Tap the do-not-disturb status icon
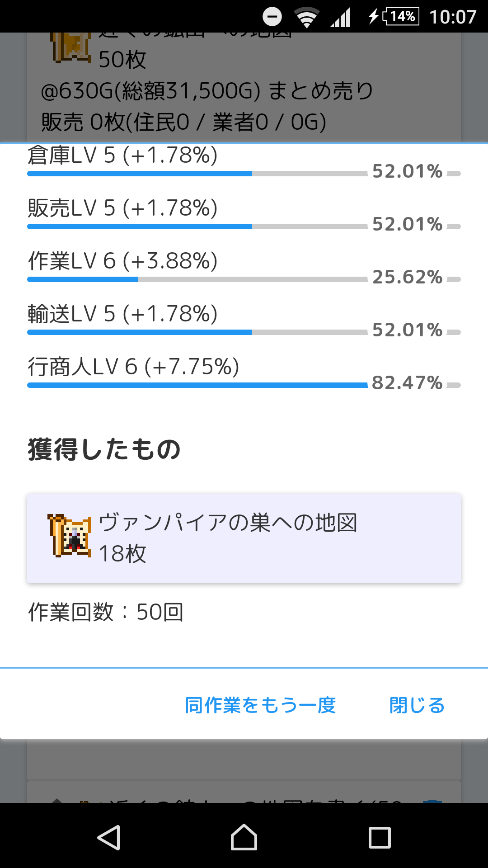The height and width of the screenshot is (868, 488). 272,17
